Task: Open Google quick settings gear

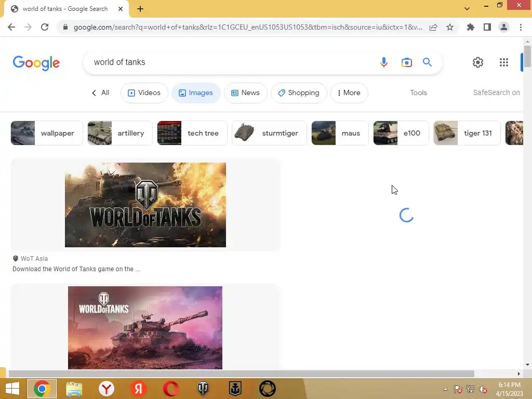Action: pos(478,62)
